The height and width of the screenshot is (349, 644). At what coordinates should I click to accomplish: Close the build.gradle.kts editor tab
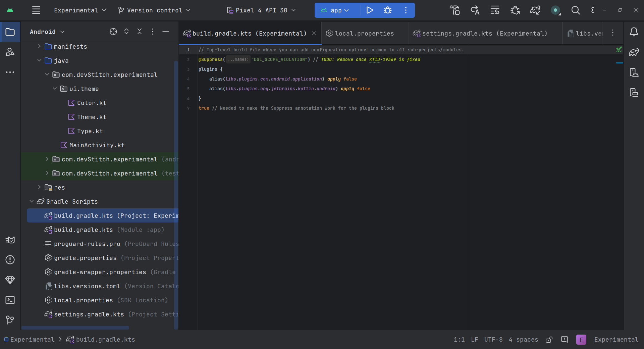[x=314, y=33]
